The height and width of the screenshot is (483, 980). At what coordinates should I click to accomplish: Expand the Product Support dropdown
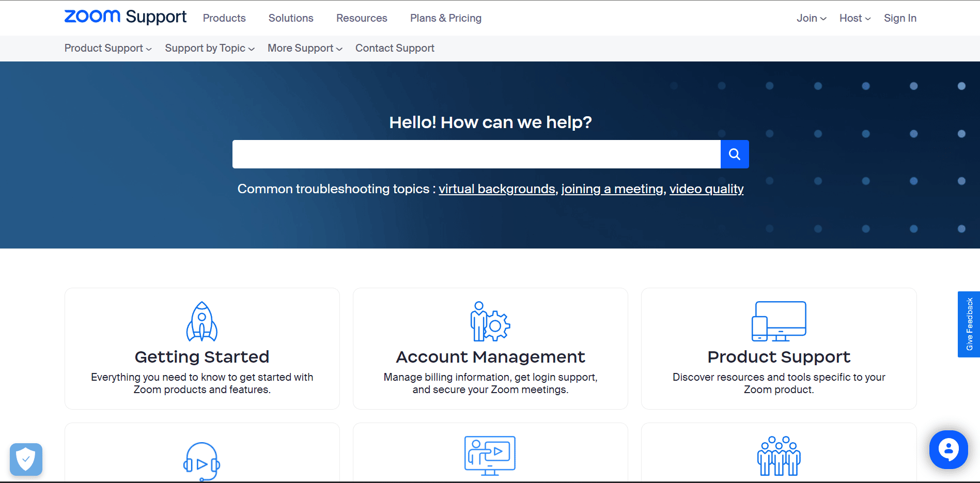point(108,48)
